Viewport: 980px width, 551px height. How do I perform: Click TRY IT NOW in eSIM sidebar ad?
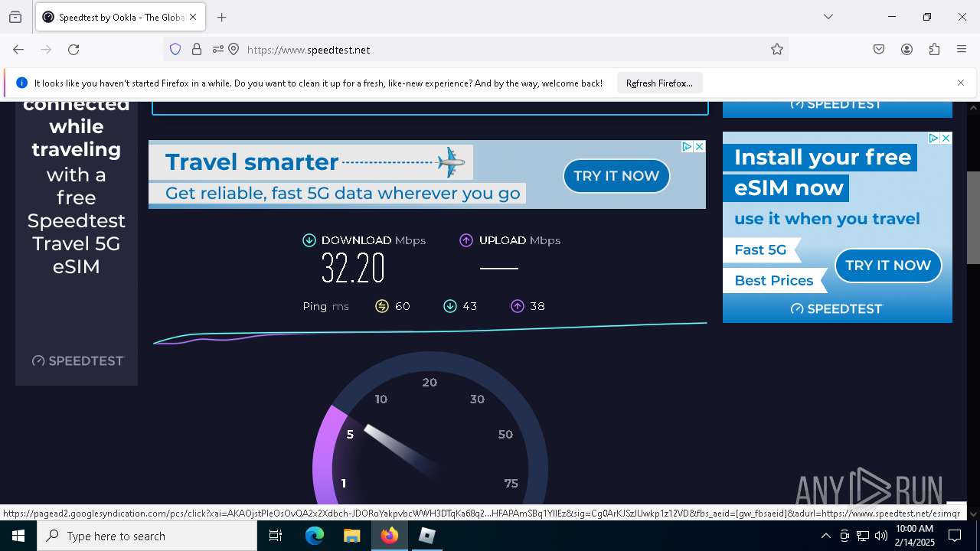point(888,266)
